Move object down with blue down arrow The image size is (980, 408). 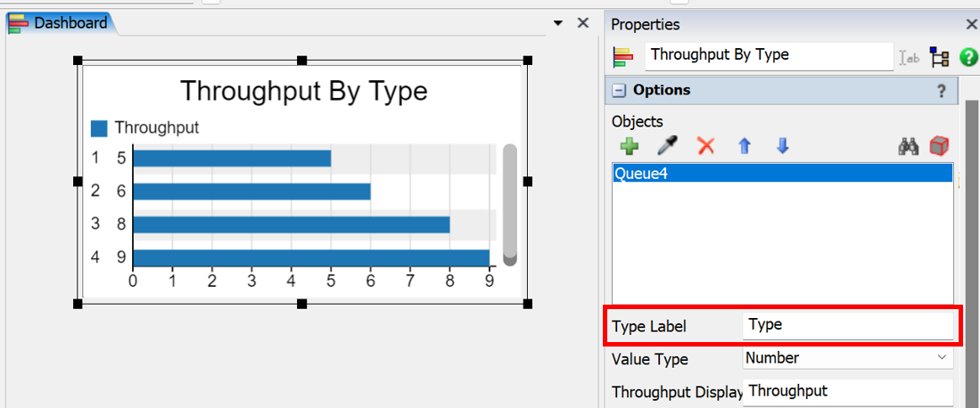tap(782, 146)
